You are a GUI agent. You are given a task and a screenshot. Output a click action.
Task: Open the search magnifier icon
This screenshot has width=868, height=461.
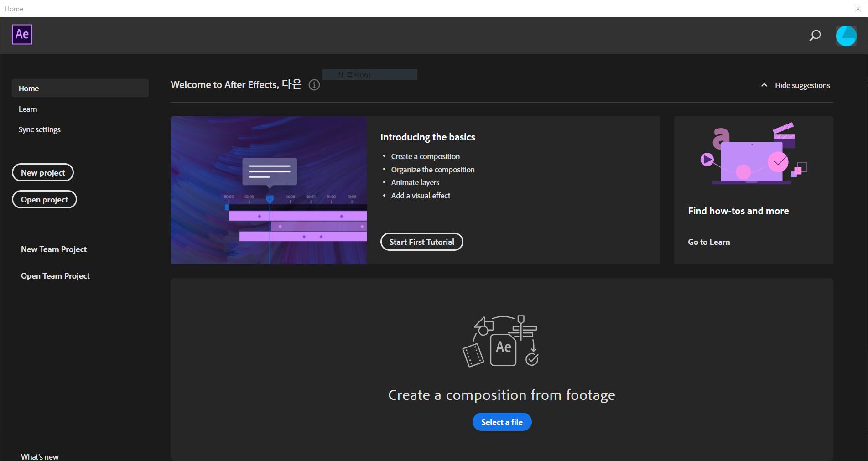point(815,36)
